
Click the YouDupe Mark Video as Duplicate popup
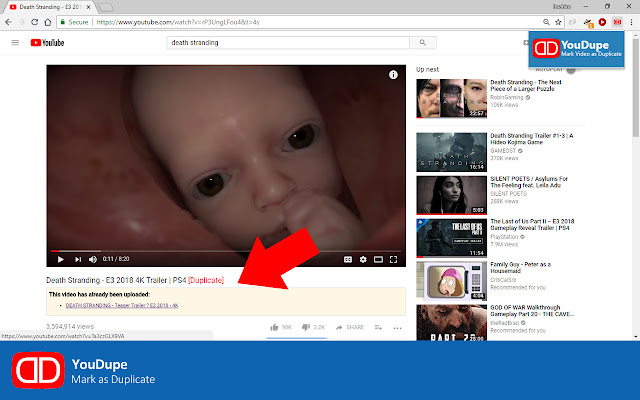[x=576, y=49]
